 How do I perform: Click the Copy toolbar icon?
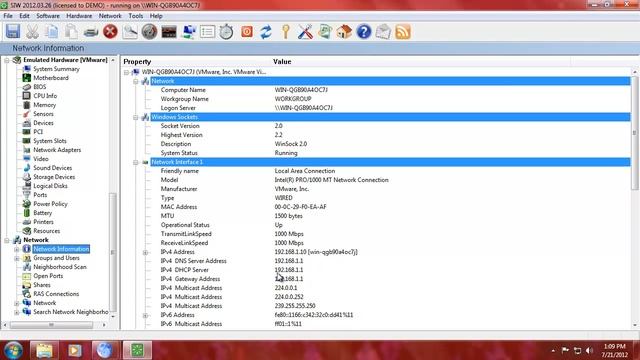[x=52, y=31]
